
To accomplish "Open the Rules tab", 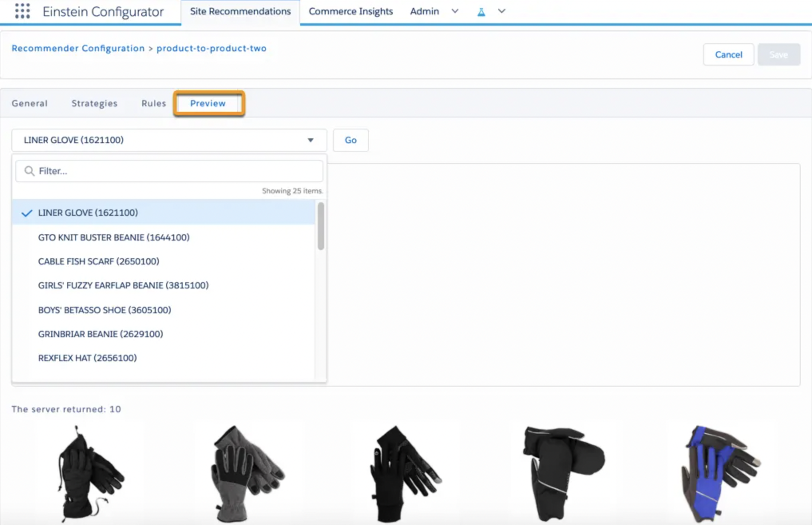I will click(153, 103).
